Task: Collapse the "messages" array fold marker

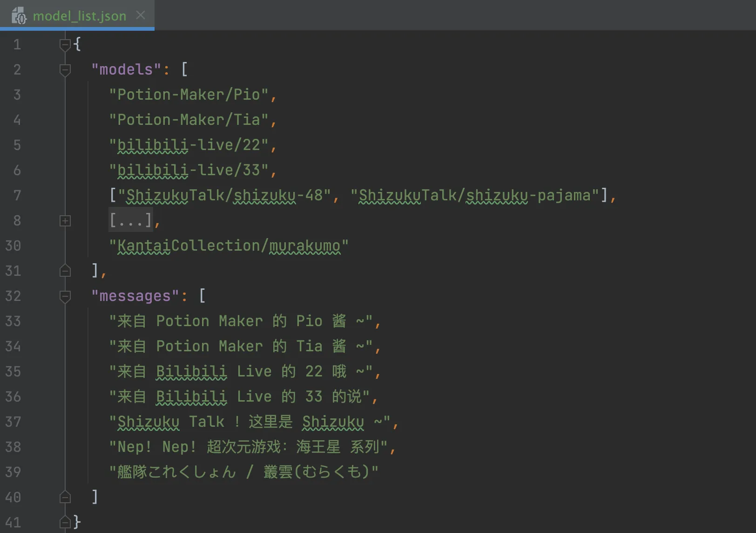Action: [x=65, y=296]
